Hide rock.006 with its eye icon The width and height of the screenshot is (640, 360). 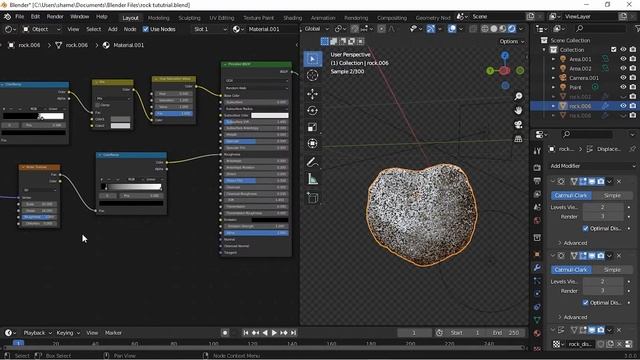623,106
